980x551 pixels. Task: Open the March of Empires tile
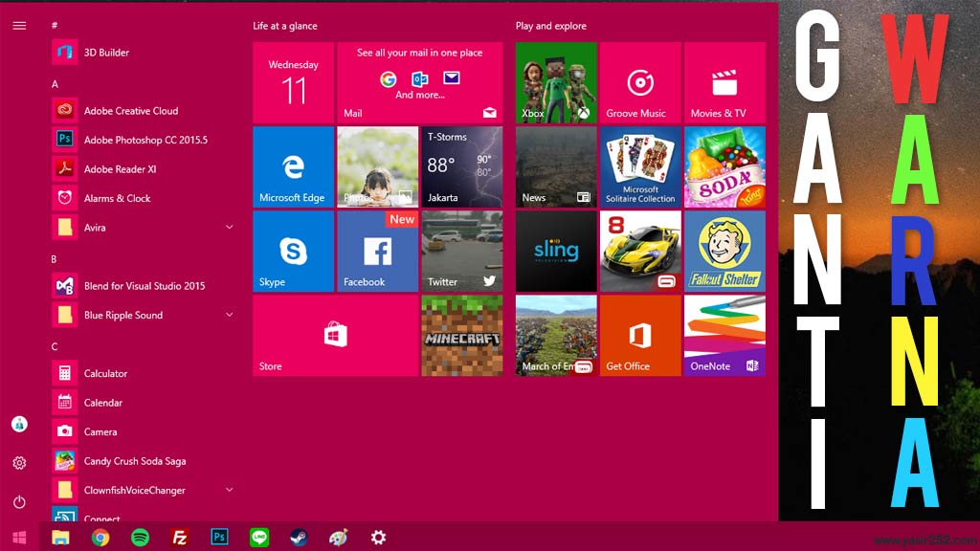556,336
